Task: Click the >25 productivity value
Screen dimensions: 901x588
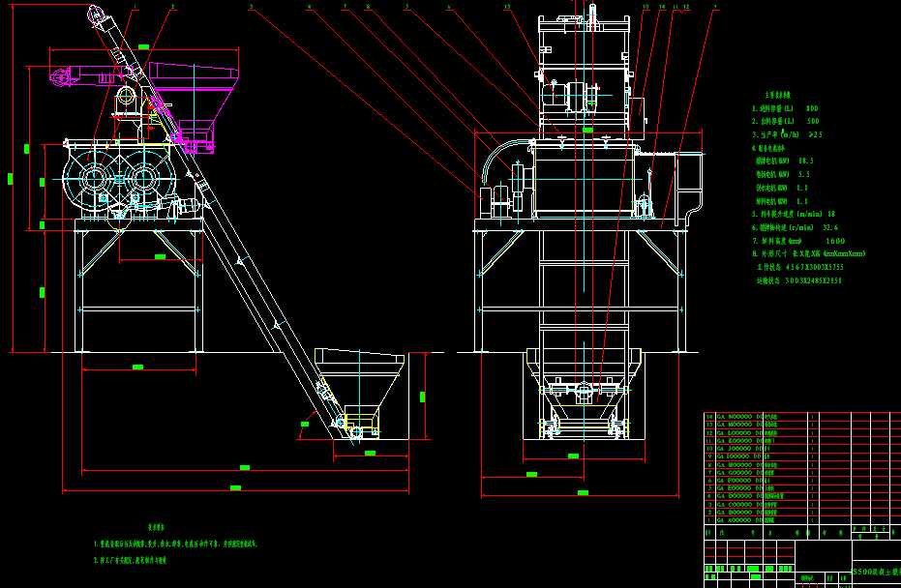Action: coord(816,134)
